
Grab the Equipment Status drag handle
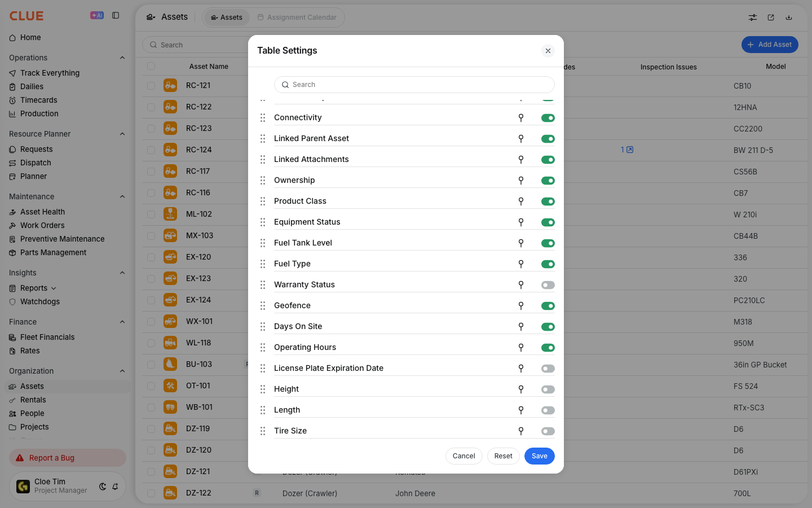click(263, 222)
